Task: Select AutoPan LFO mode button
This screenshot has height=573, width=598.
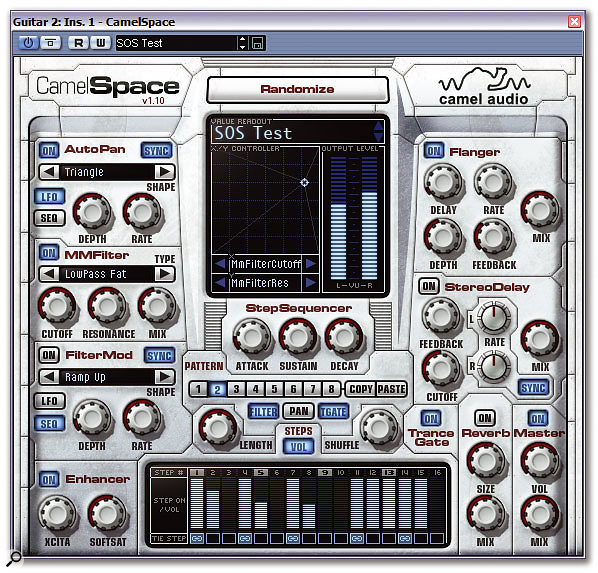Action: [49, 197]
